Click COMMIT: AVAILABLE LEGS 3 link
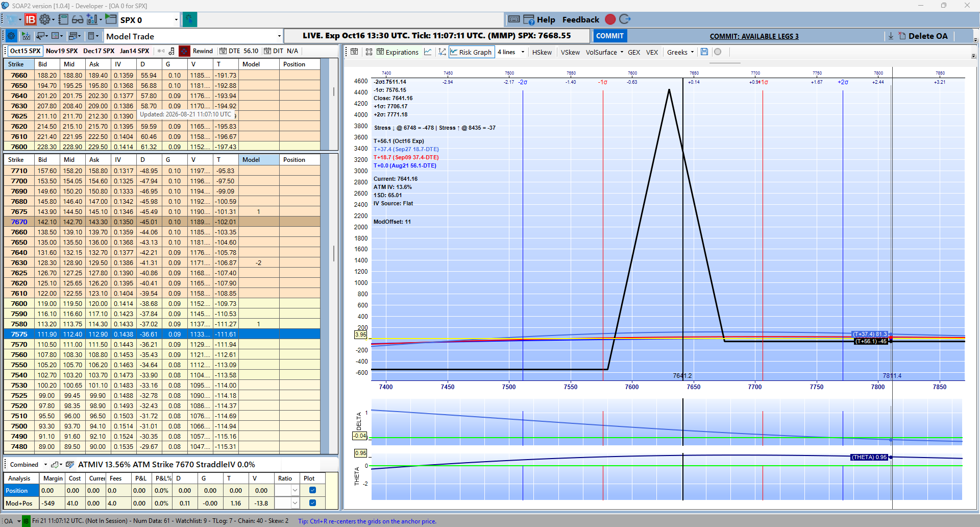This screenshot has height=527, width=980. point(754,36)
